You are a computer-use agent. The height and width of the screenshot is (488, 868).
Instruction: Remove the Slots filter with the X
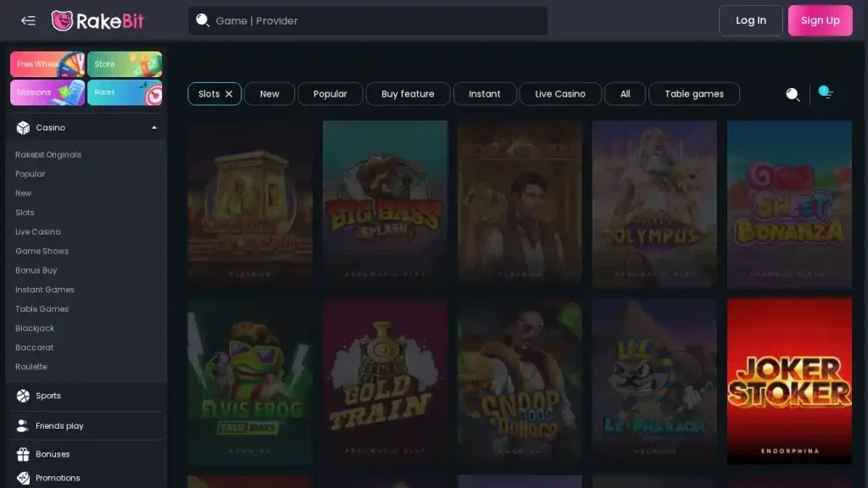point(229,94)
